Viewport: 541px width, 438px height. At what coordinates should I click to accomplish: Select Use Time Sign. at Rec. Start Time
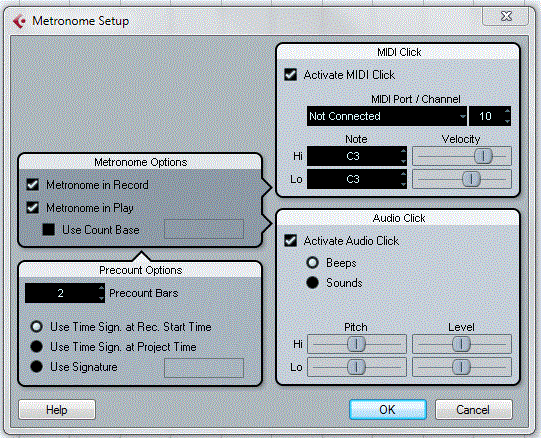[37, 327]
